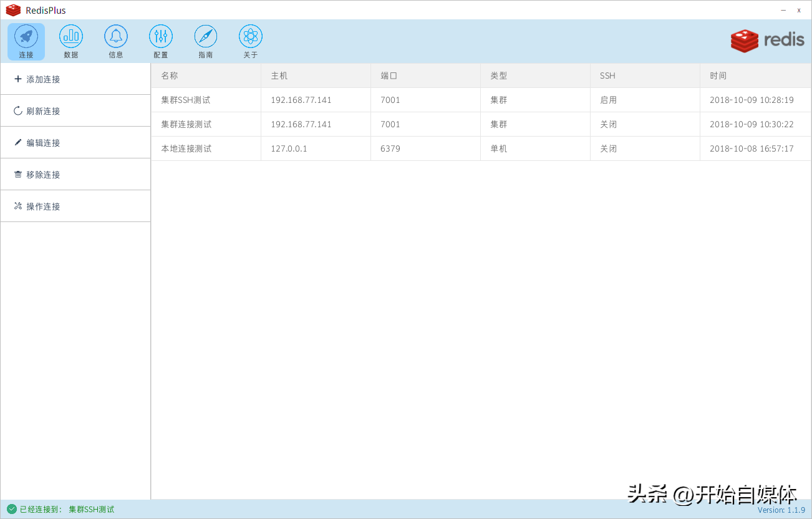
Task: Click the refresh icon beside 刷新连接
Action: pyautogui.click(x=17, y=111)
